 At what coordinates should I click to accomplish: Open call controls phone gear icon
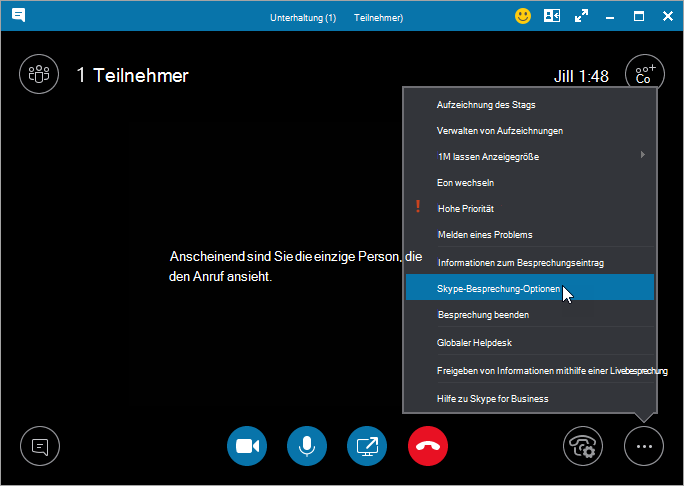coord(583,446)
